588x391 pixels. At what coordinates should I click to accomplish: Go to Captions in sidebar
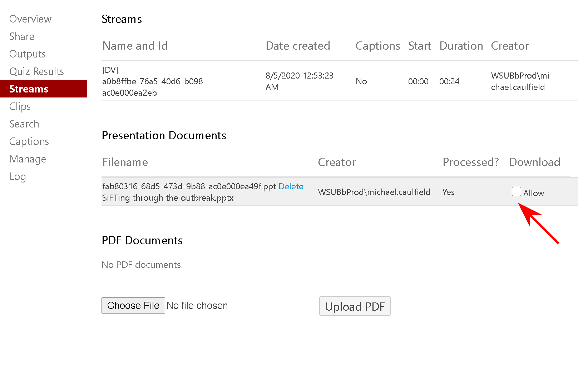pos(29,141)
